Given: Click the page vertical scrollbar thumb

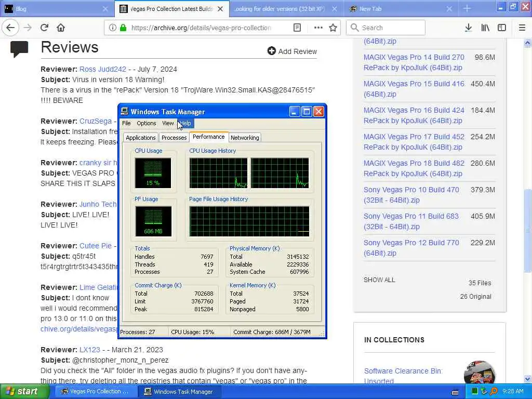Looking at the screenshot, I should pos(528,230).
